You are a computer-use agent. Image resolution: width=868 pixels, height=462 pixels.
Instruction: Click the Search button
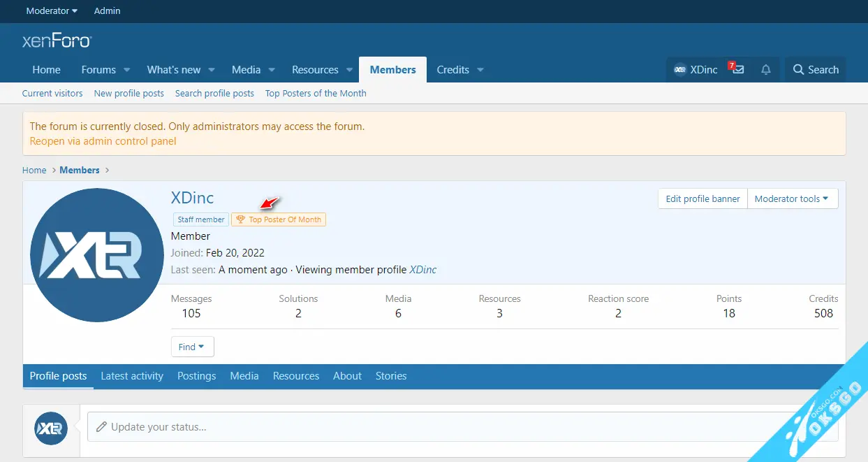point(816,70)
